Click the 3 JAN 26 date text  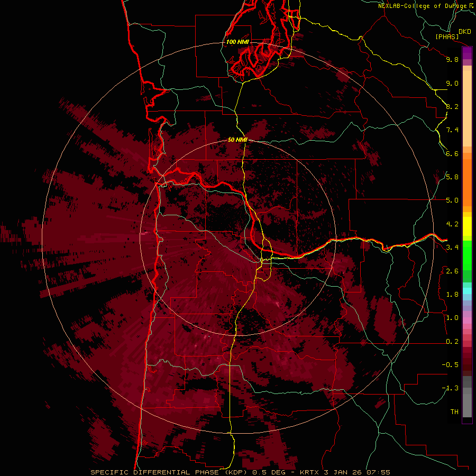tap(343, 472)
